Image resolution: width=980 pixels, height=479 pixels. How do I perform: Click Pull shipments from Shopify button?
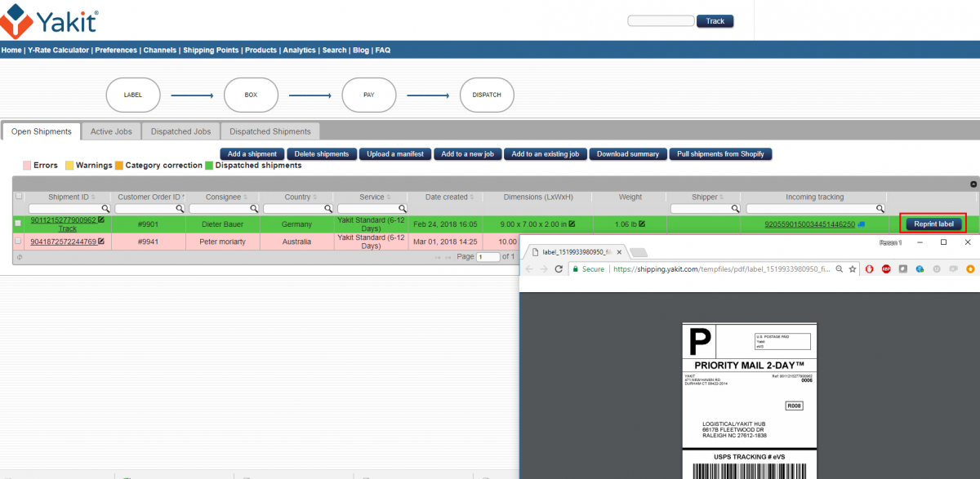[x=720, y=153]
